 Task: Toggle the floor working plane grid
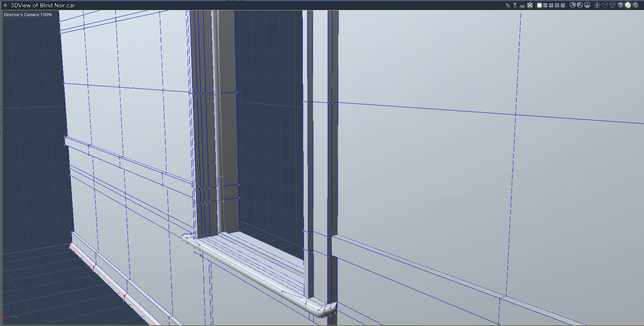coord(587,5)
